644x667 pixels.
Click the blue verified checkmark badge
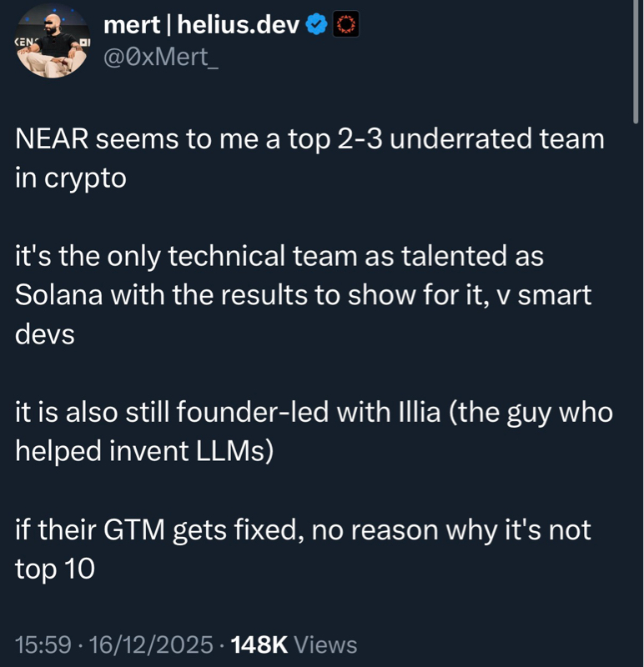[315, 26]
